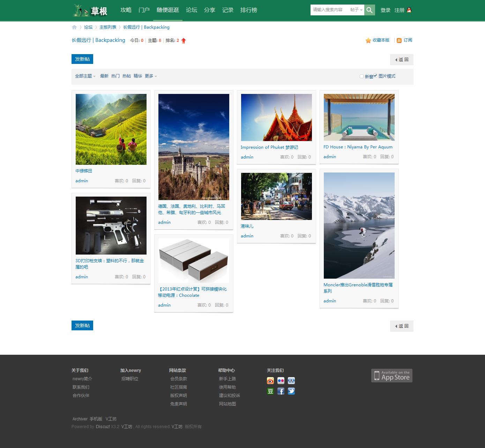Click footer link 新手上路
Screen dimensions: 485x448
(x=227, y=379)
